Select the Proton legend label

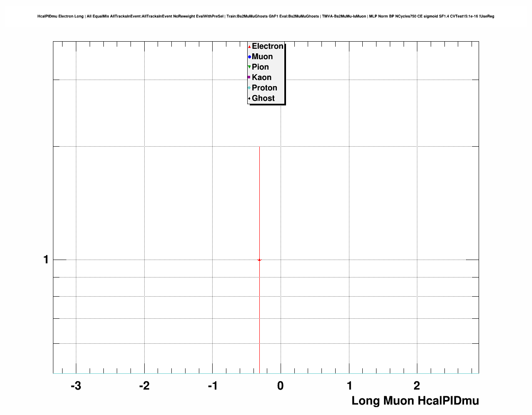[264, 88]
